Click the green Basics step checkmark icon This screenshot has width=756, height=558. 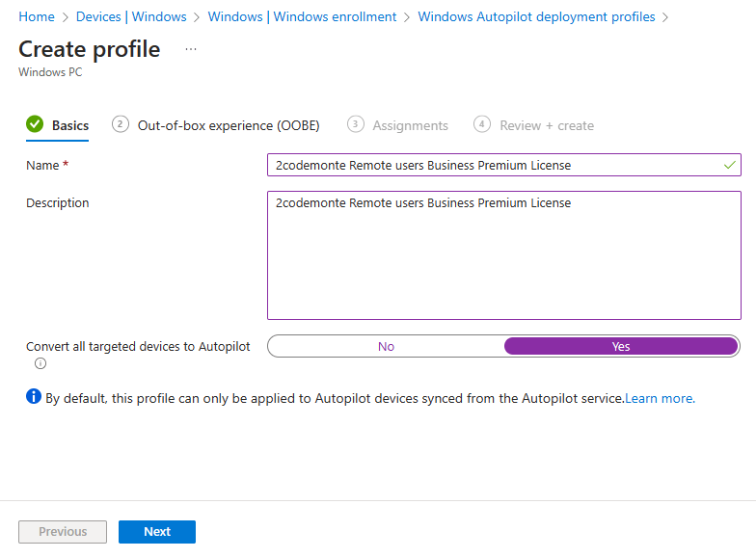35,124
